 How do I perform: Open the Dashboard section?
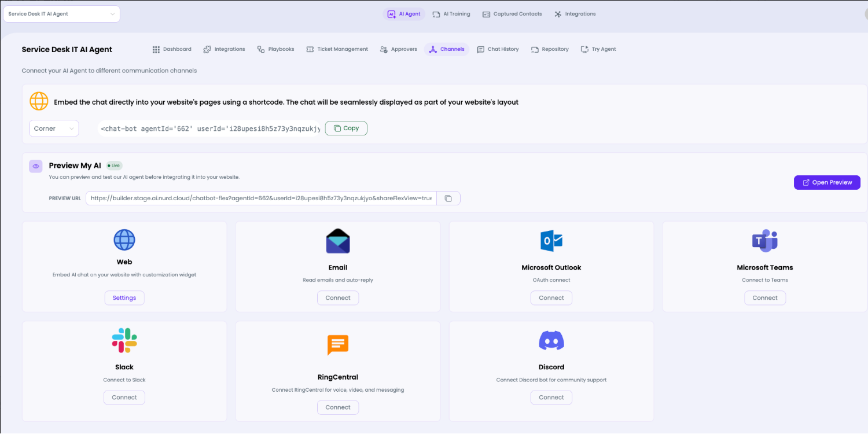(x=172, y=49)
